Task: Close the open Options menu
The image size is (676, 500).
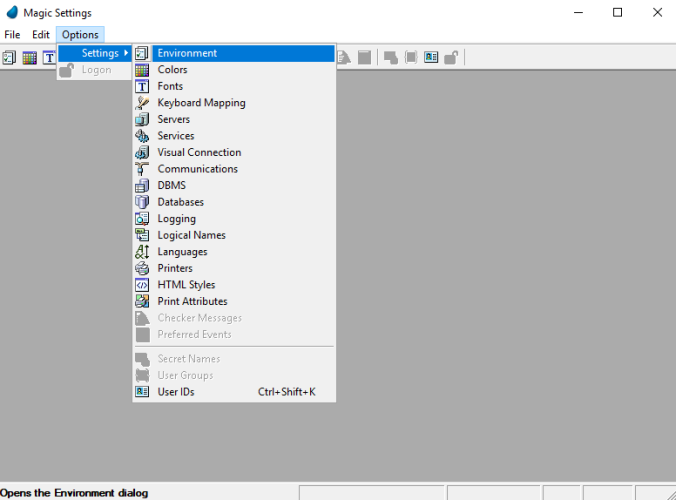Action: 80,34
